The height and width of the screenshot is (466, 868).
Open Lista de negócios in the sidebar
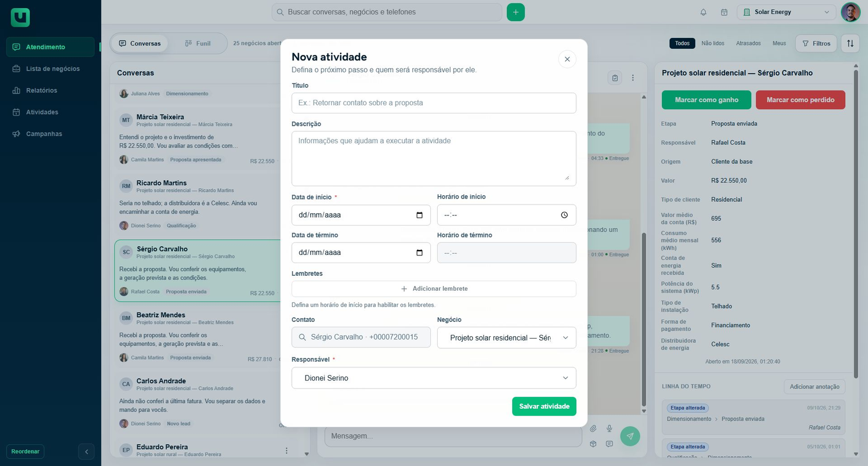click(50, 69)
